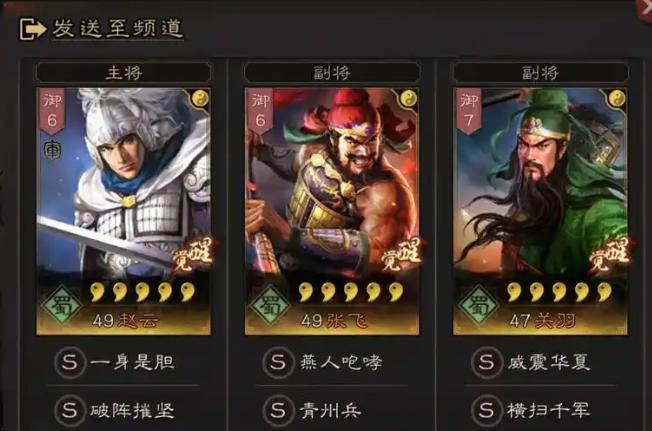Open the 发送至频道 link

click(x=117, y=29)
